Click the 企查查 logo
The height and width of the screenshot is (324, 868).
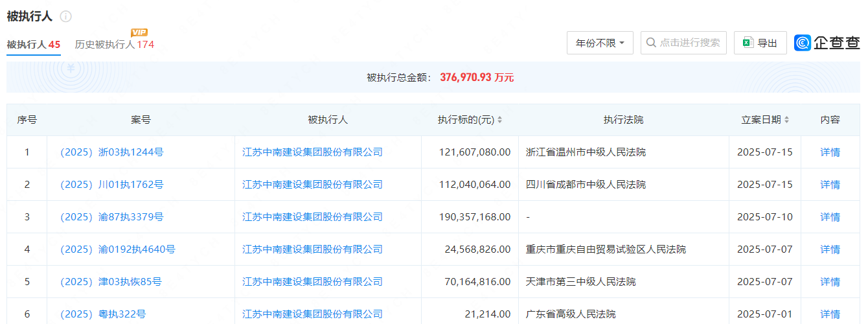(x=827, y=43)
